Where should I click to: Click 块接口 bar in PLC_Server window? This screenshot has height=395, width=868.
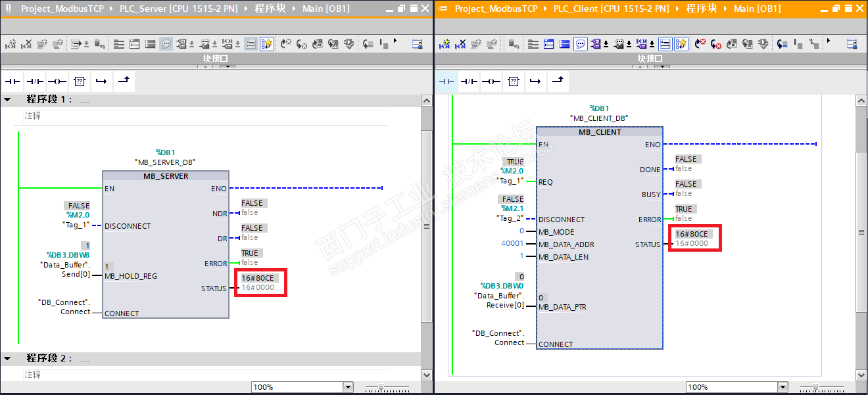216,58
